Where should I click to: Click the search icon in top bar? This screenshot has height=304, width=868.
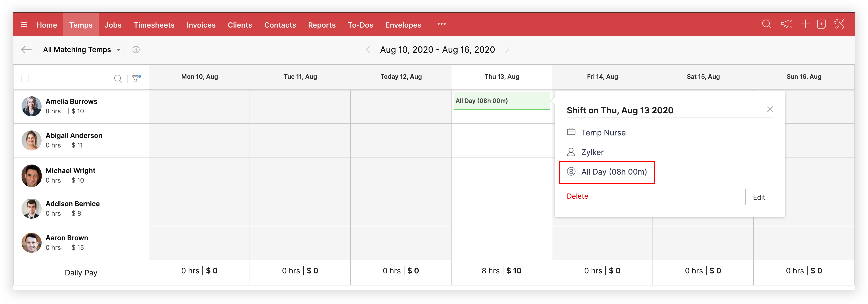[x=766, y=24]
